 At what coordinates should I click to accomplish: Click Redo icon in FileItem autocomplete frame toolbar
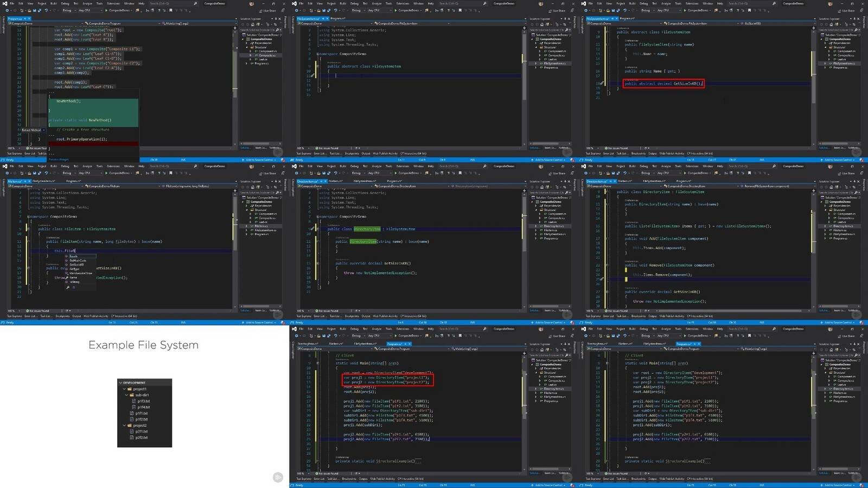click(x=54, y=173)
